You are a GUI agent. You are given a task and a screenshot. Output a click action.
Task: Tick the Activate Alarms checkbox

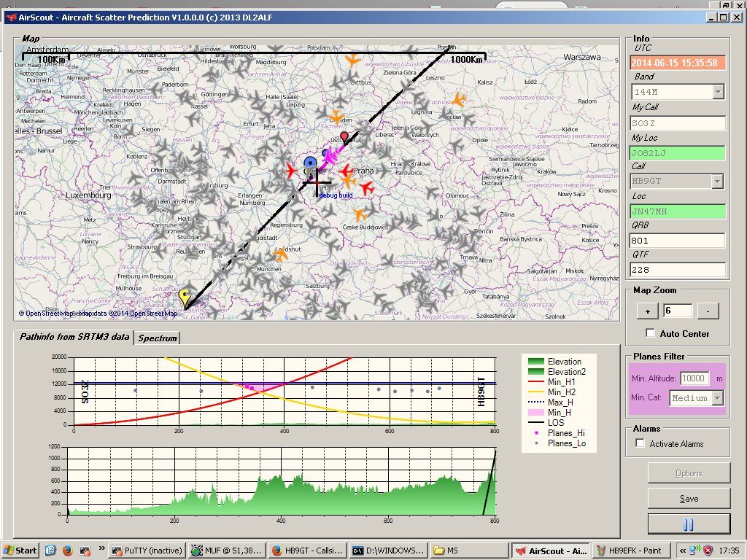coord(640,443)
